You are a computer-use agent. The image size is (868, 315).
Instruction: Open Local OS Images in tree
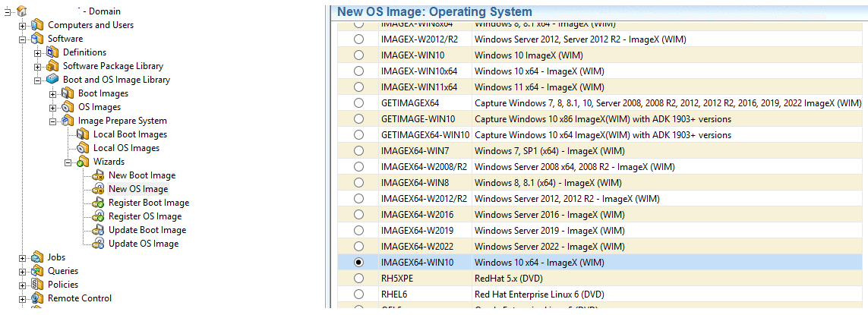point(126,148)
